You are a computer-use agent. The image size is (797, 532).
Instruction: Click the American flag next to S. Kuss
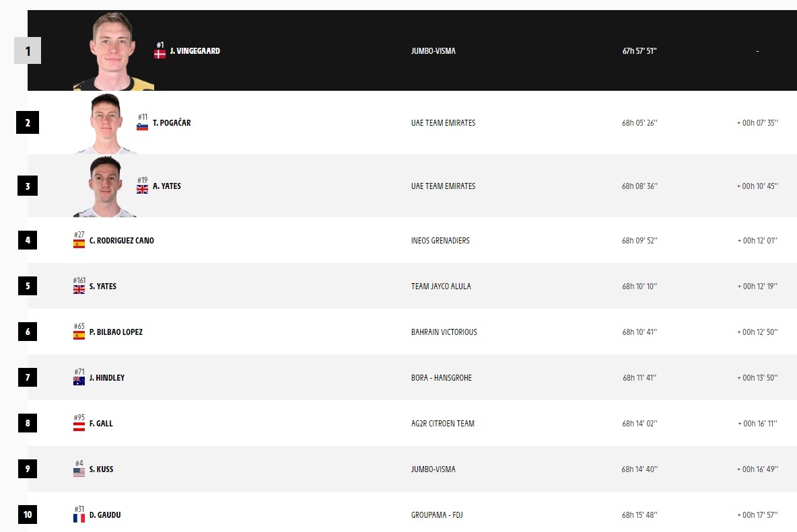tap(79, 473)
